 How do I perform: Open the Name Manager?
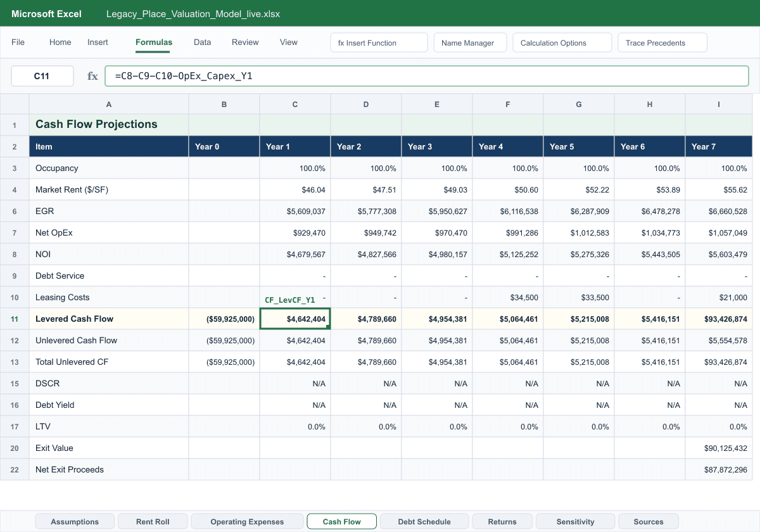470,42
